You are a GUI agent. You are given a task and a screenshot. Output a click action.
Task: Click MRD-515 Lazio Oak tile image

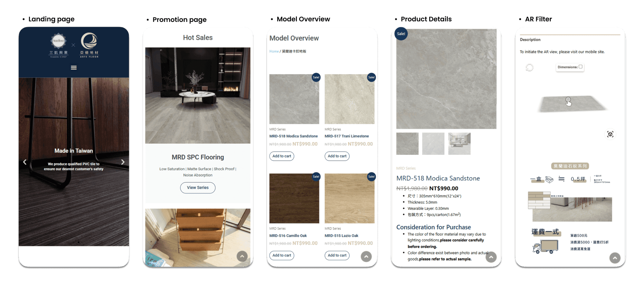pos(350,199)
